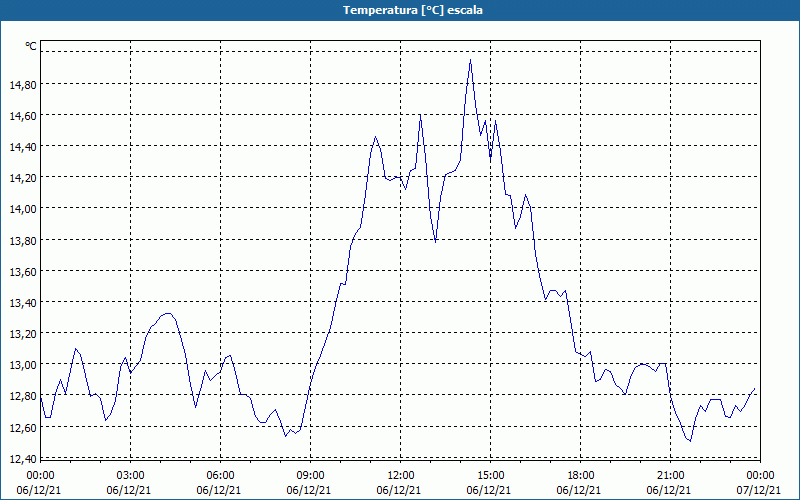Click the 14,00 y-axis value

coord(23,210)
